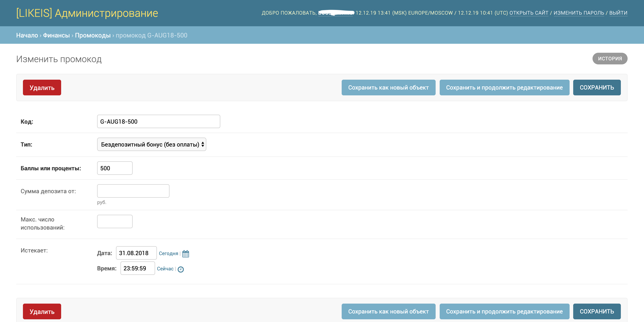Expand the Тип dropdown selector
Image resolution: width=644 pixels, height=322 pixels.
click(x=152, y=144)
